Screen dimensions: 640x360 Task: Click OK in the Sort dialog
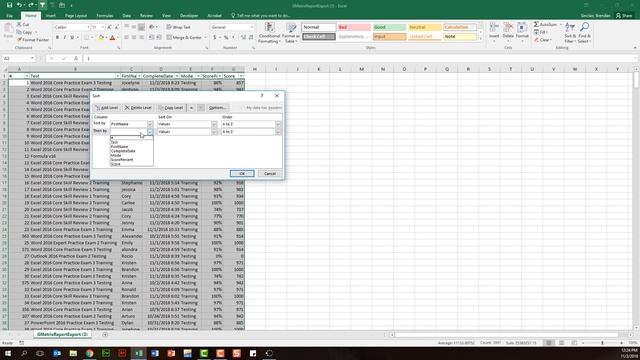[242, 173]
